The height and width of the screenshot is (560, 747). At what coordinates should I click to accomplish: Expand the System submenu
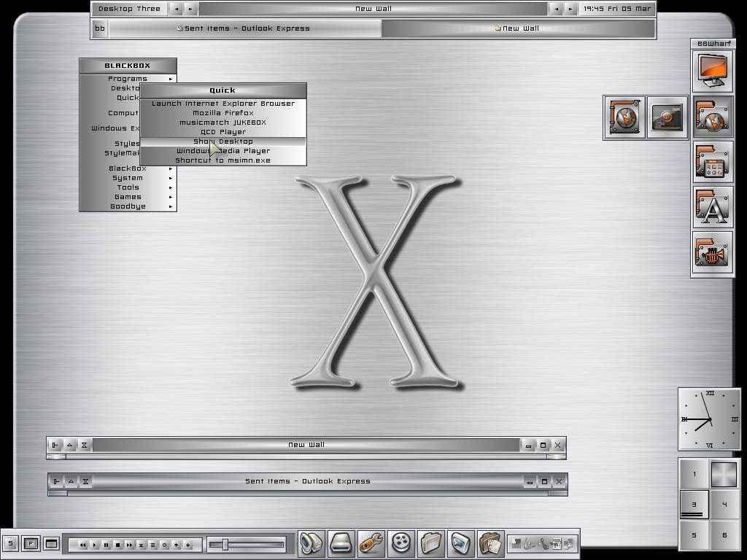pyautogui.click(x=128, y=178)
